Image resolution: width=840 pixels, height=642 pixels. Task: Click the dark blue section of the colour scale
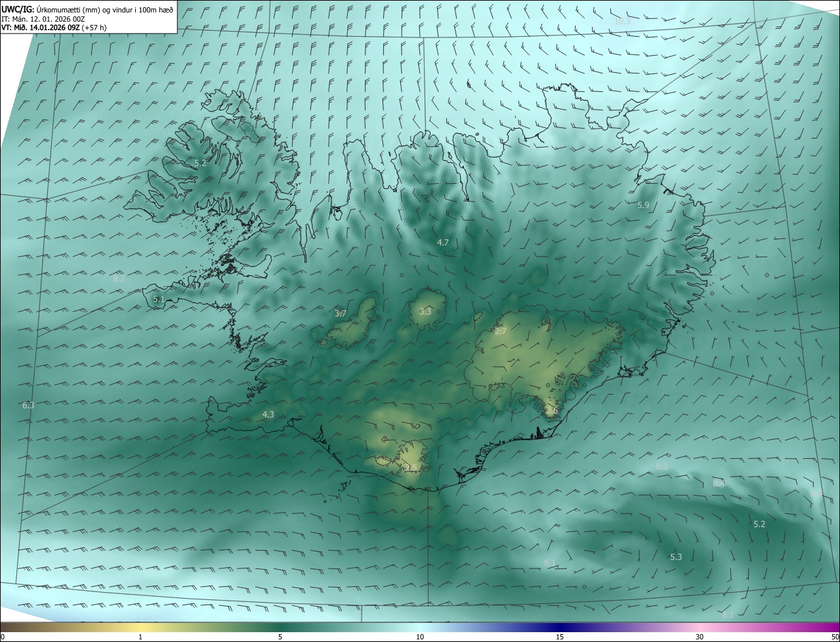pos(560,627)
